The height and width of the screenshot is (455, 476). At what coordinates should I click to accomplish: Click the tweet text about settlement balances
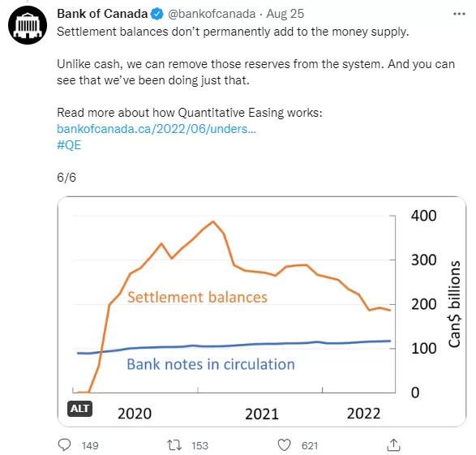click(233, 32)
